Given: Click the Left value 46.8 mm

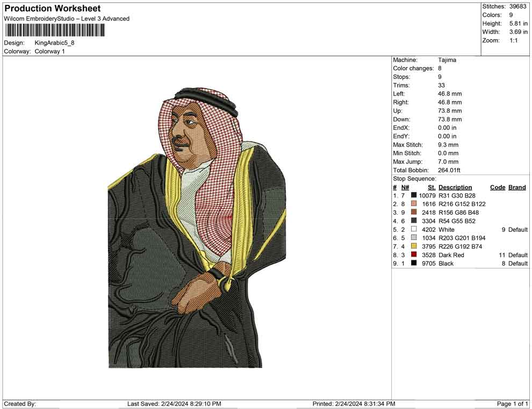Looking at the screenshot, I should pyautogui.click(x=450, y=94).
